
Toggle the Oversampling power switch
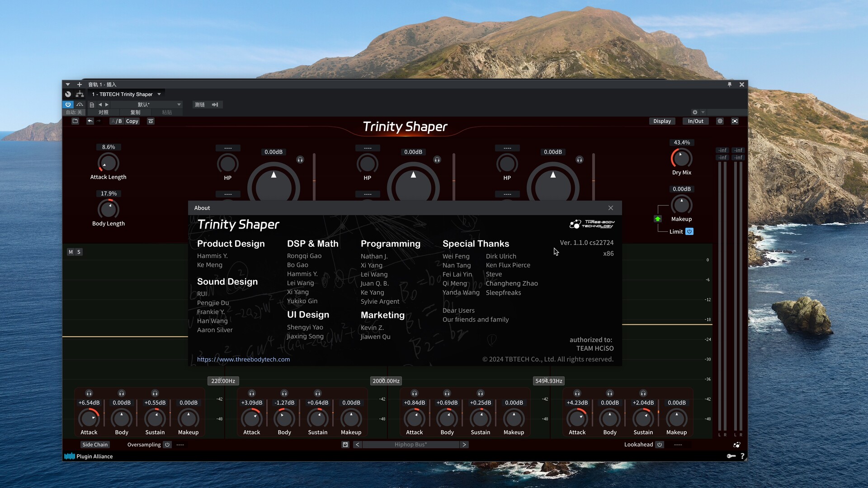[167, 445]
